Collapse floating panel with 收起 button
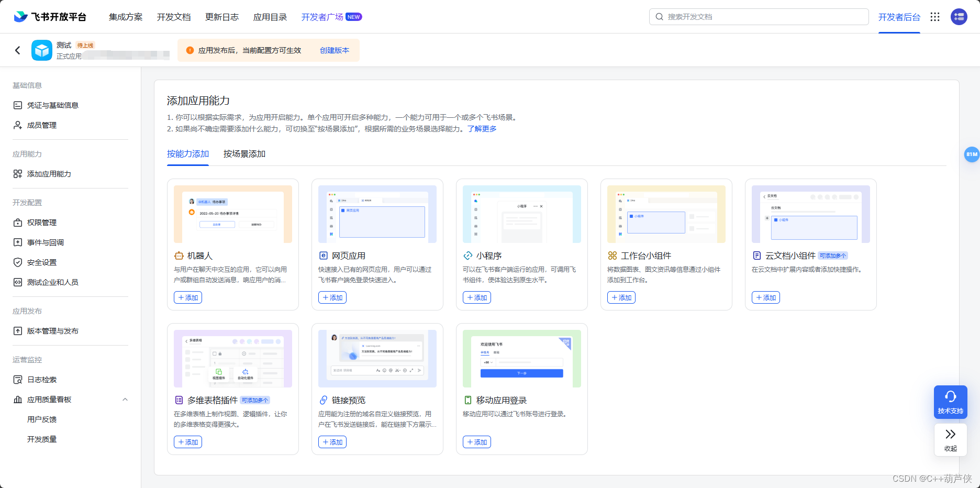980x488 pixels. click(951, 440)
